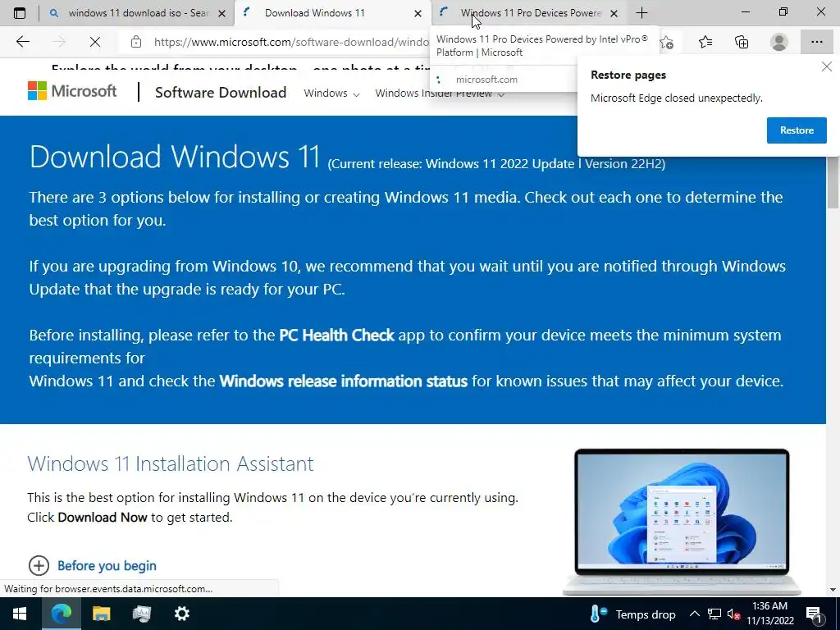
Task: Open the tab actions menu icon
Action: pyautogui.click(x=20, y=13)
